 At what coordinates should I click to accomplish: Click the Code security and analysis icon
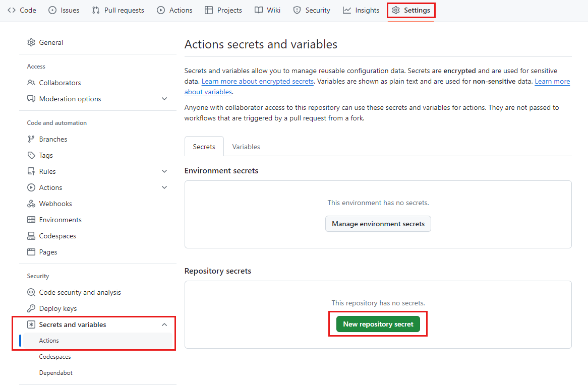click(31, 292)
